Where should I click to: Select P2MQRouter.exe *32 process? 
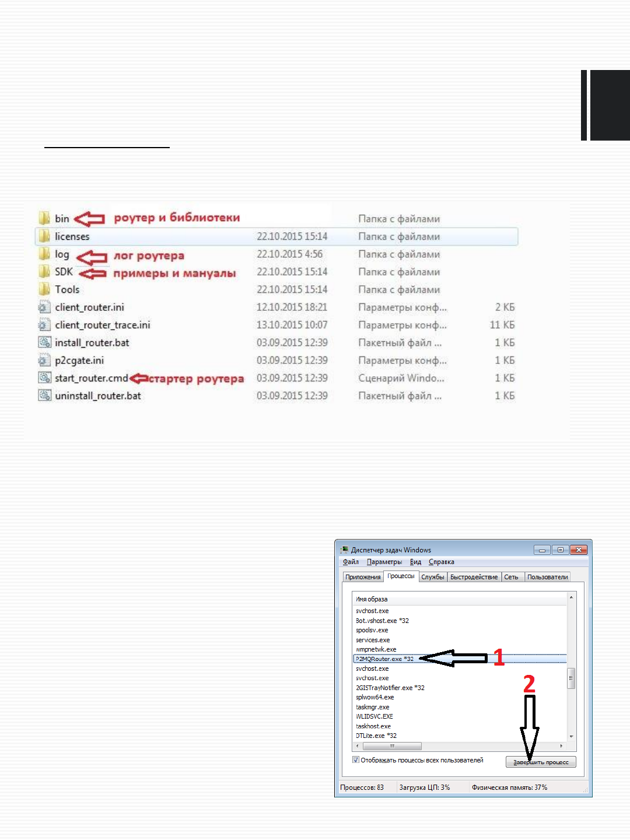pos(460,659)
